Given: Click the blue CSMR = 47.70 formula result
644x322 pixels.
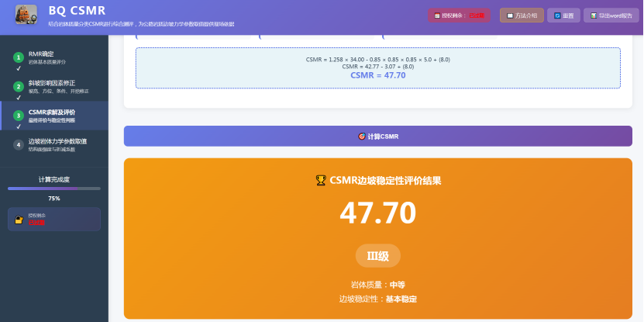Looking at the screenshot, I should coord(378,75).
